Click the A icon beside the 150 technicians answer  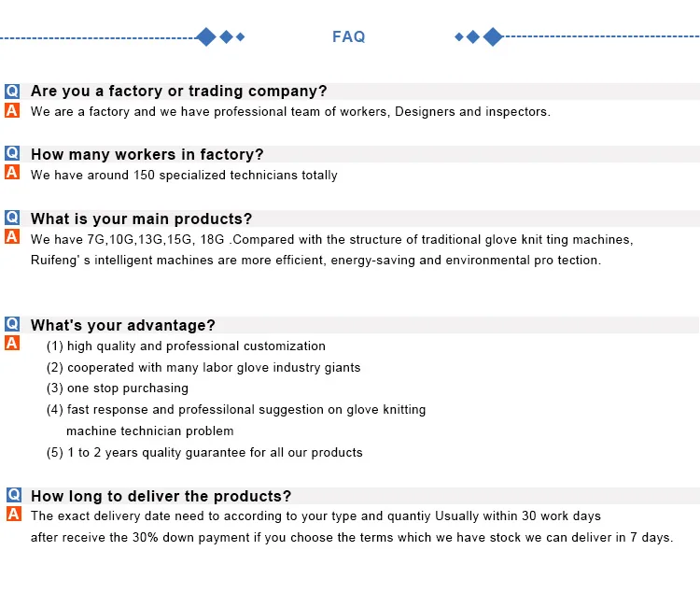click(x=12, y=173)
